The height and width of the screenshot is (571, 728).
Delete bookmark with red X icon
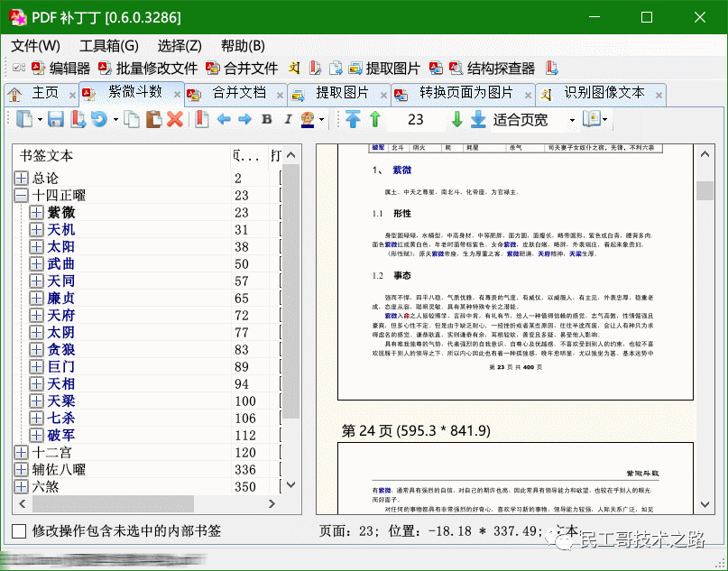point(175,120)
